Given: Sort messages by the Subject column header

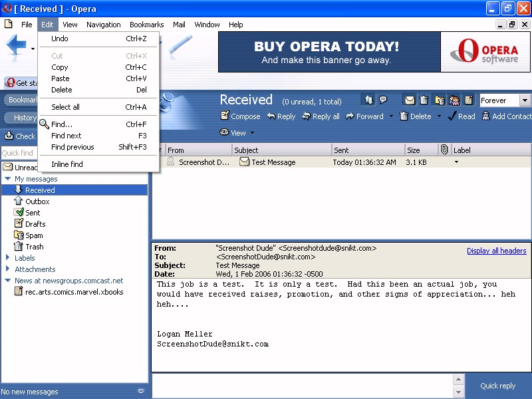Looking at the screenshot, I should pyautogui.click(x=281, y=150).
